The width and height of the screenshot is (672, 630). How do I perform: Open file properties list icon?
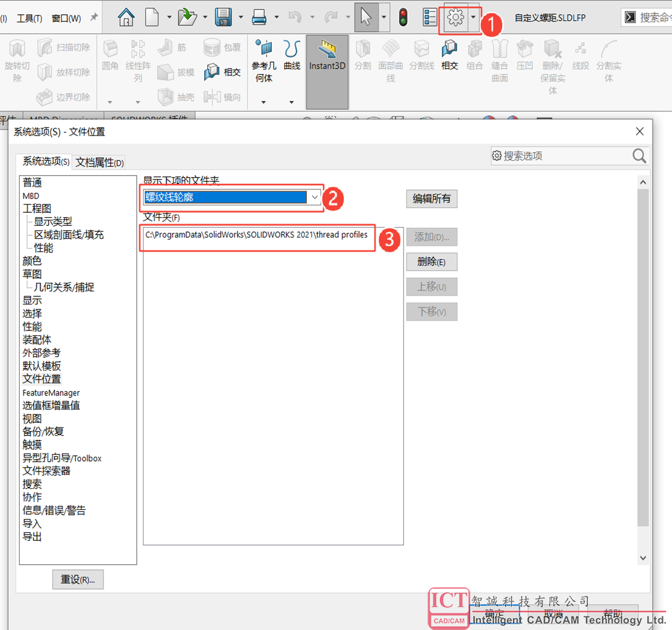(429, 17)
